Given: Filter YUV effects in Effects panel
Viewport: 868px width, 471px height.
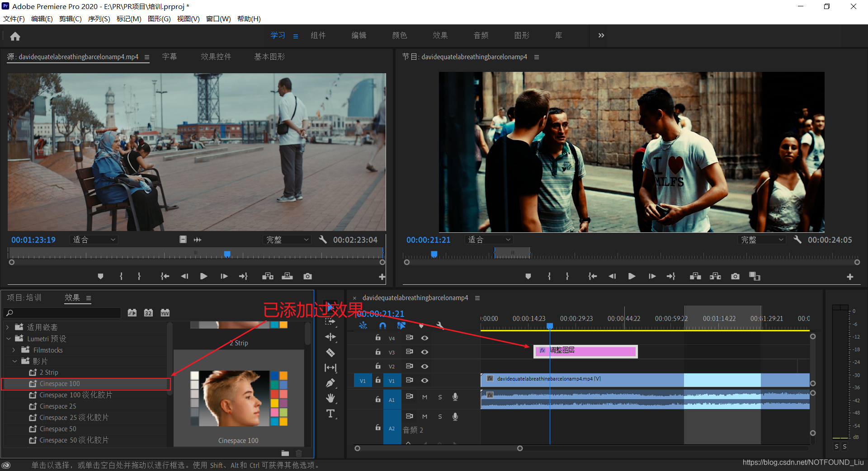Looking at the screenshot, I should tap(165, 313).
